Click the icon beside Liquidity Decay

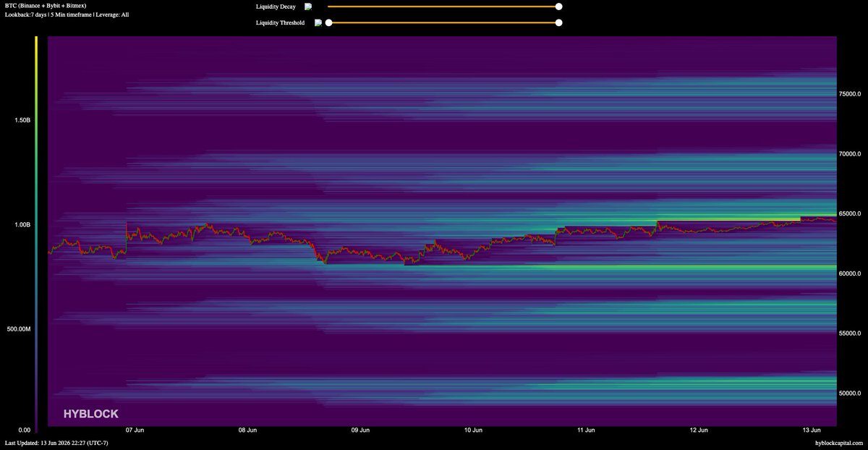click(308, 6)
